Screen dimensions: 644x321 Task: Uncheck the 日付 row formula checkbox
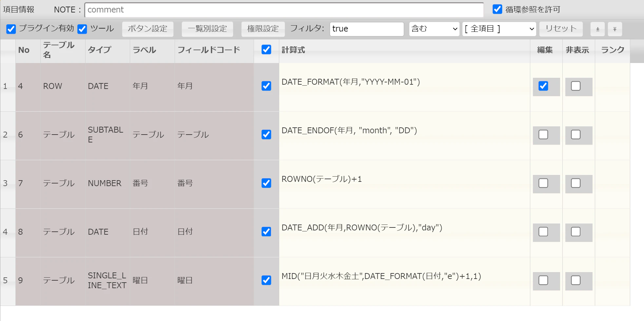pos(266,232)
